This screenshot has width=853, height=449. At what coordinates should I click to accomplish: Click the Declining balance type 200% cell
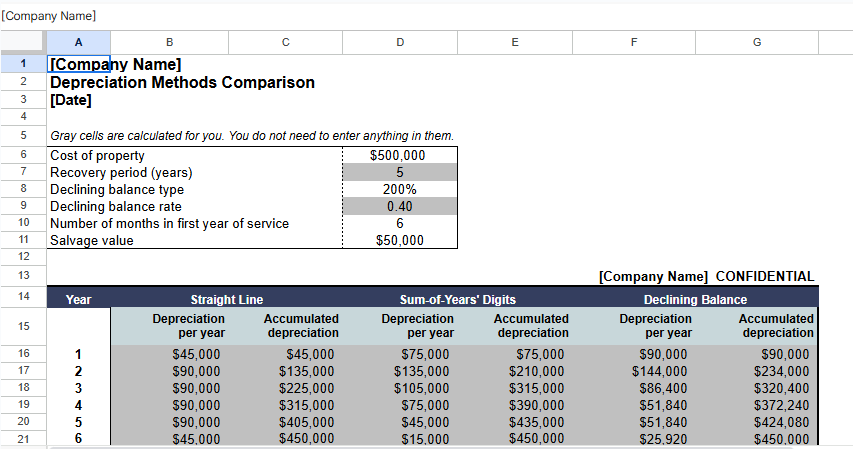pyautogui.click(x=399, y=189)
